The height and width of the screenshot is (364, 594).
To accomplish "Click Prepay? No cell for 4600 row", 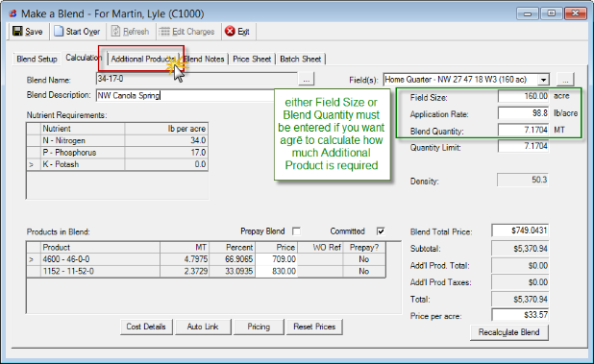I will (364, 259).
